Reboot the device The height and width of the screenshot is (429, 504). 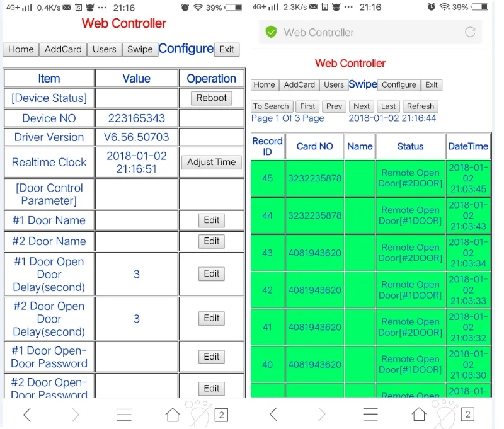[212, 98]
